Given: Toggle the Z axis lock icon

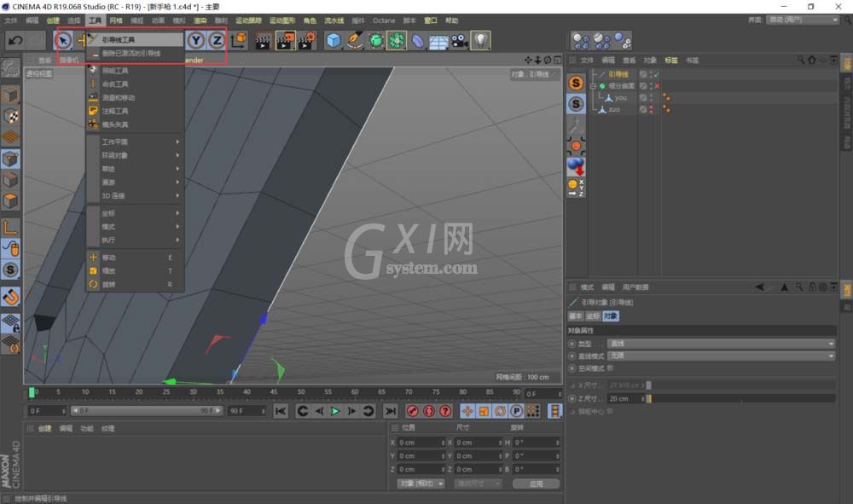Looking at the screenshot, I should 217,40.
